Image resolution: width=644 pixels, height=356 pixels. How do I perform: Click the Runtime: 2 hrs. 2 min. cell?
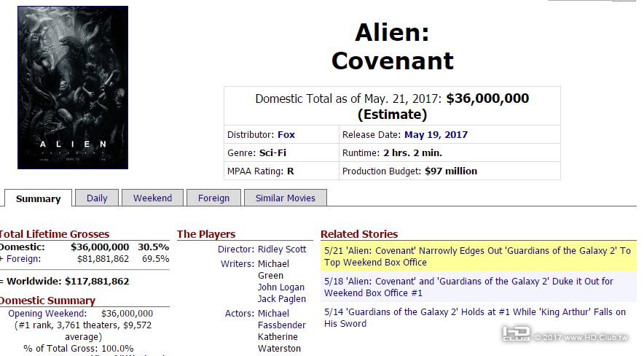pyautogui.click(x=449, y=153)
